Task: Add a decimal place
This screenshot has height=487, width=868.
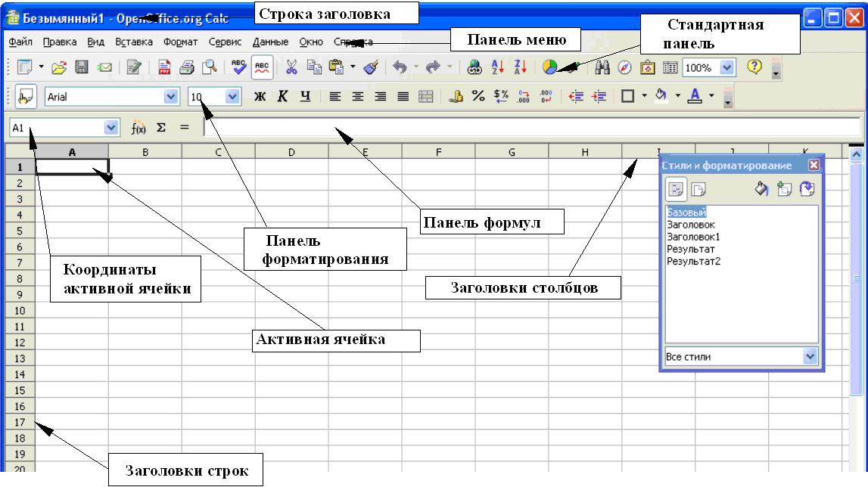Action: click(x=524, y=97)
